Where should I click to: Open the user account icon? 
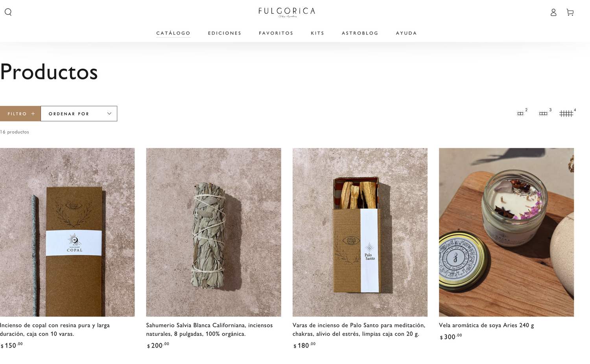(553, 13)
